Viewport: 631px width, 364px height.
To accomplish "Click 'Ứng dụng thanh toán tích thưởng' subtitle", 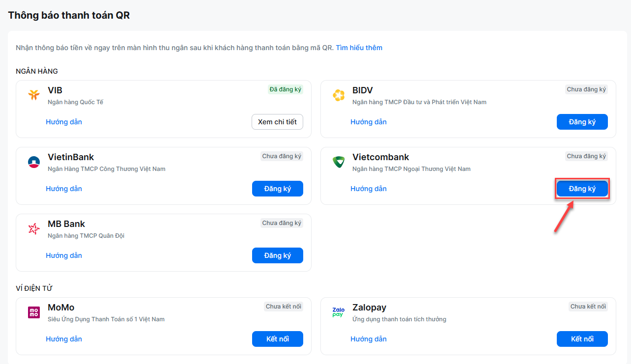I will (x=400, y=319).
